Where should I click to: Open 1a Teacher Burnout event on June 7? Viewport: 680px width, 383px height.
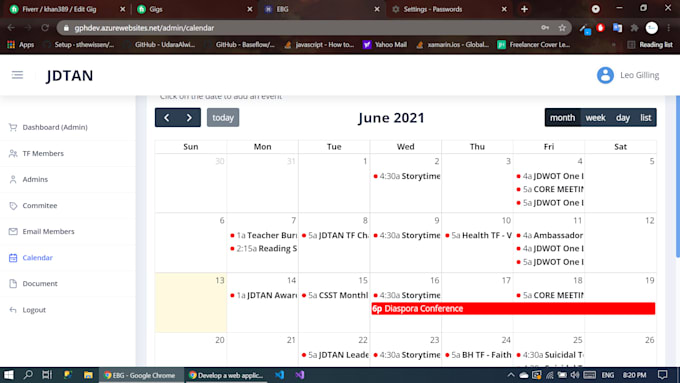pyautogui.click(x=263, y=235)
